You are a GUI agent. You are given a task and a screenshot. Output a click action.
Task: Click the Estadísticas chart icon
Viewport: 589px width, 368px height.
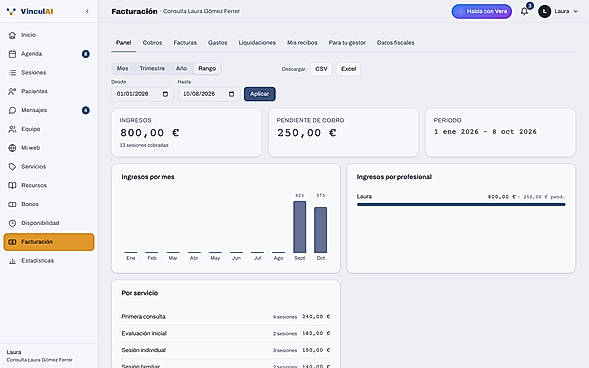[x=12, y=261]
